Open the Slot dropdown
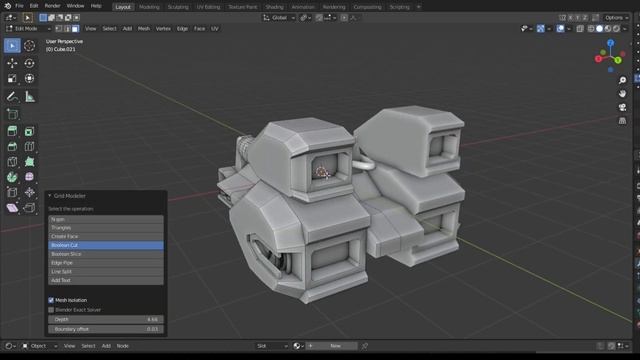 click(272, 346)
